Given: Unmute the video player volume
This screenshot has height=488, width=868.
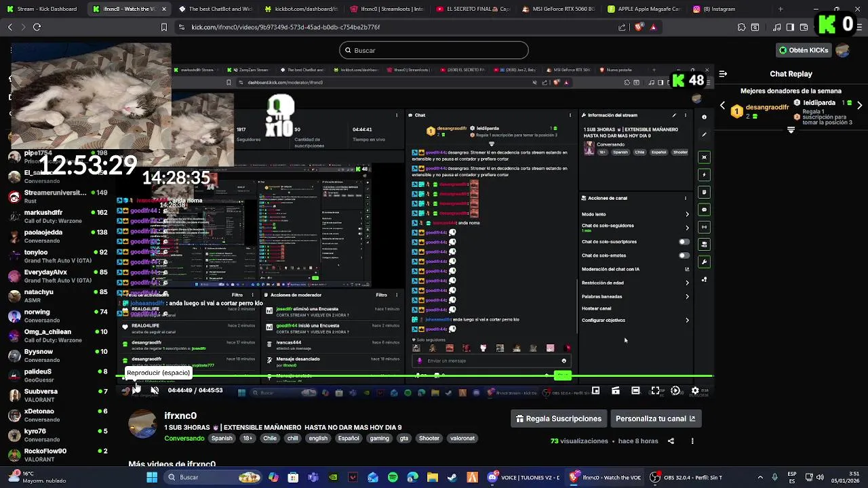Looking at the screenshot, I should 155,390.
